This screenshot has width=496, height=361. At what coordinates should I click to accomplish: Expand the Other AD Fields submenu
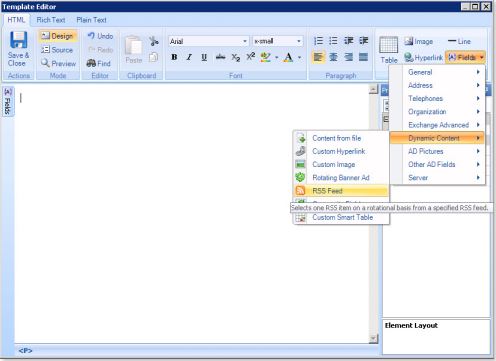point(437,164)
